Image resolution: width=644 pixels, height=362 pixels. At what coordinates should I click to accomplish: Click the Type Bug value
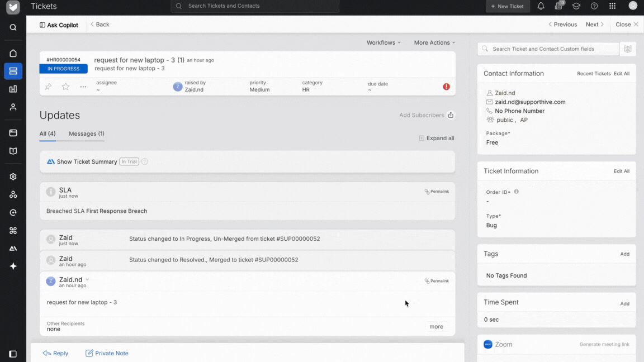491,225
